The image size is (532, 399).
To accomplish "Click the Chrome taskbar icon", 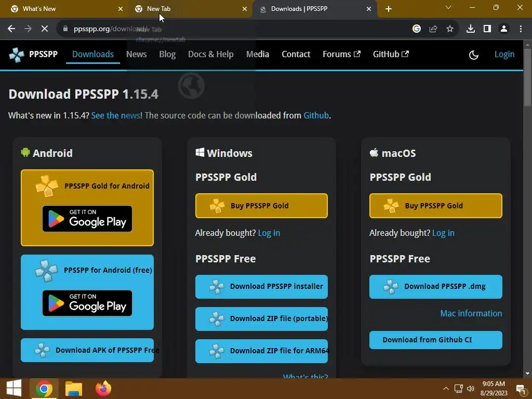I will 44,389.
